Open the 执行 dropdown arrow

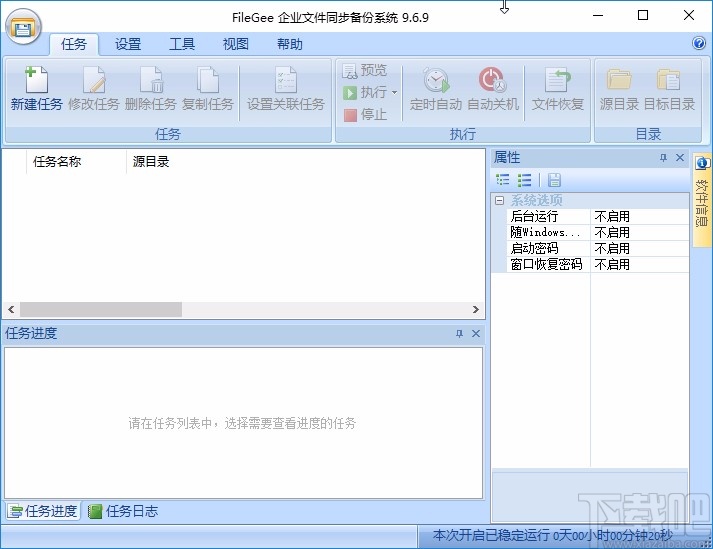click(x=394, y=93)
